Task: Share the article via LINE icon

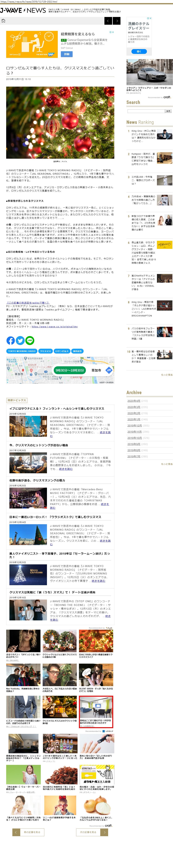Action: click(30, 340)
